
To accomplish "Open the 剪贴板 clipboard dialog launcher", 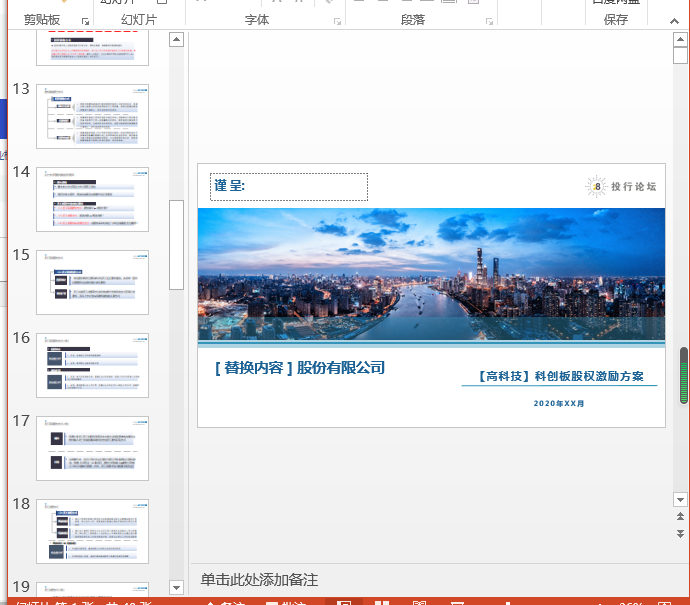I will 85,22.
